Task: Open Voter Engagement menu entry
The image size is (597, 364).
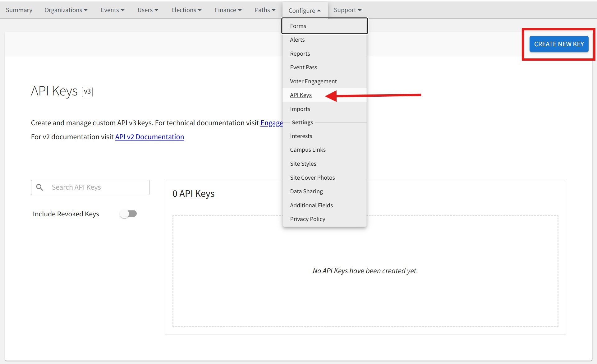Action: (313, 81)
